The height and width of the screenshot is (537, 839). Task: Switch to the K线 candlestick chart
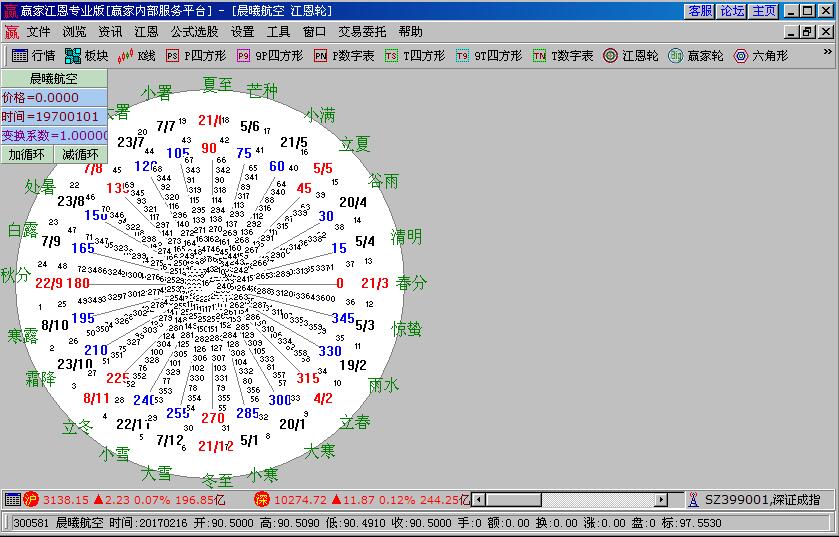point(137,56)
